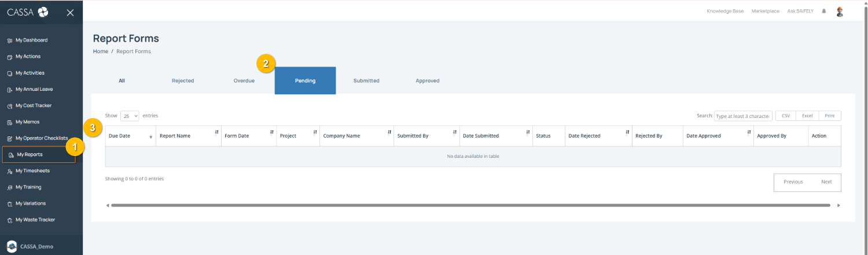The height and width of the screenshot is (255, 868).
Task: Sort by the Date Rejected column arrows
Action: coord(627,132)
